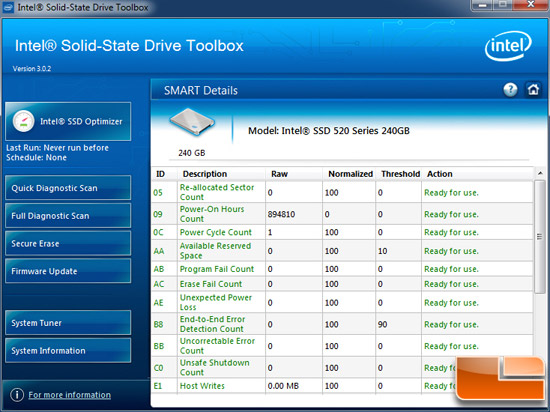Sort by Action column header
This screenshot has height=412, width=550.
click(440, 174)
